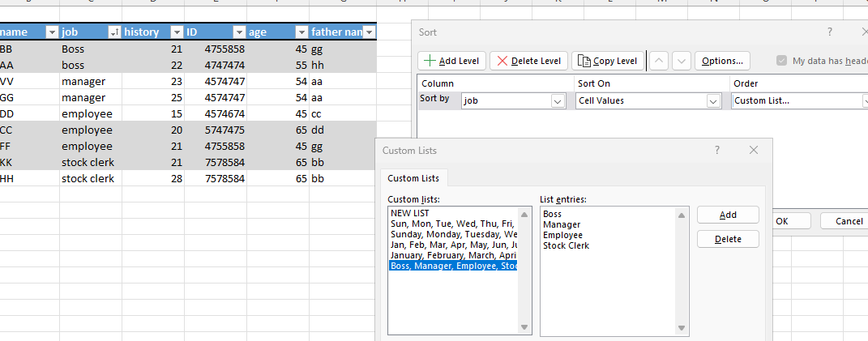
Task: Select history cell with value 28
Action: [x=153, y=179]
